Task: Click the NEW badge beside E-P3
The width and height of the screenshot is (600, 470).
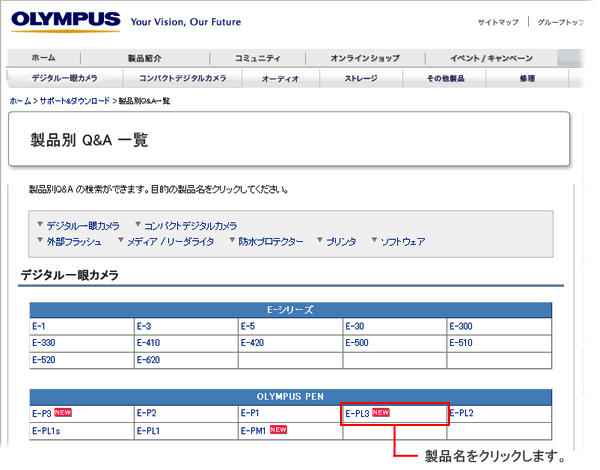Action: 63,412
